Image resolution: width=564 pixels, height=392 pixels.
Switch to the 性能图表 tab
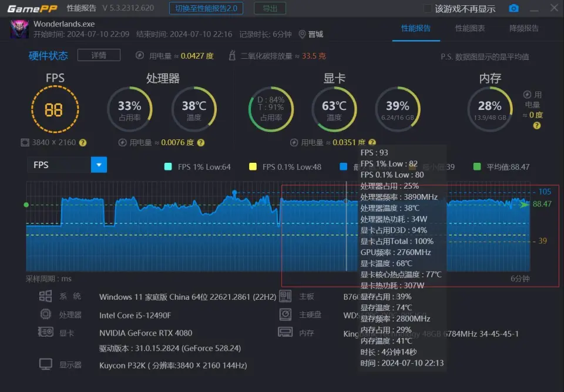[470, 28]
